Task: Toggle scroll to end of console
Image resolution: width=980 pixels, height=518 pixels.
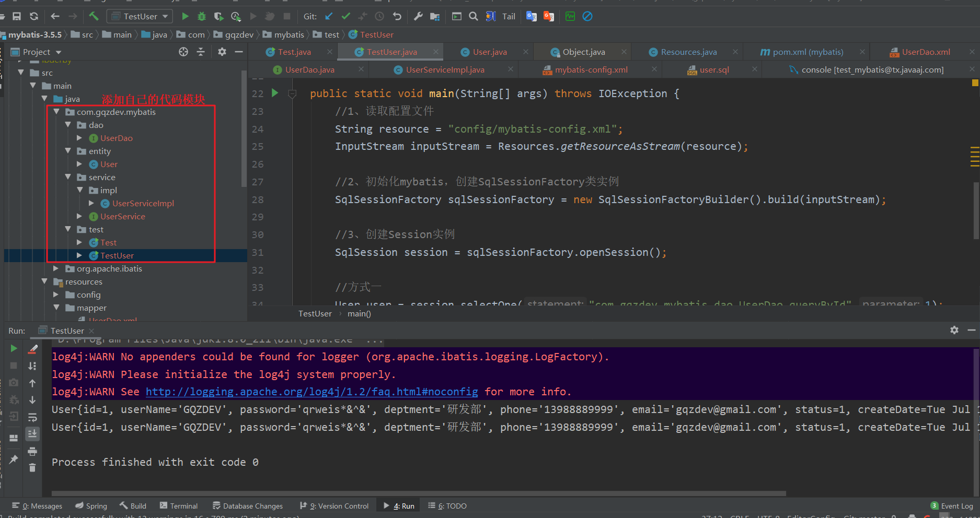Action: pyautogui.click(x=32, y=434)
